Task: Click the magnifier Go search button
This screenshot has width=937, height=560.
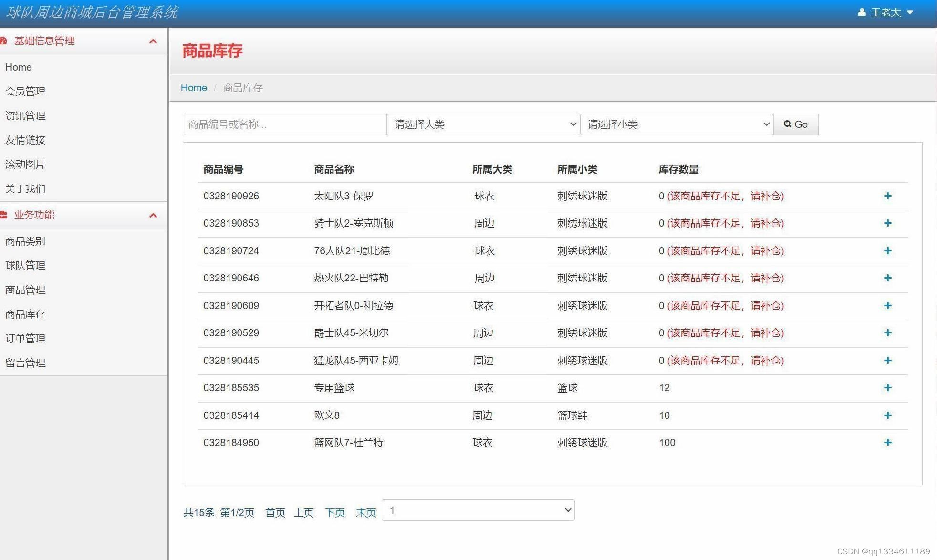Action: tap(796, 124)
